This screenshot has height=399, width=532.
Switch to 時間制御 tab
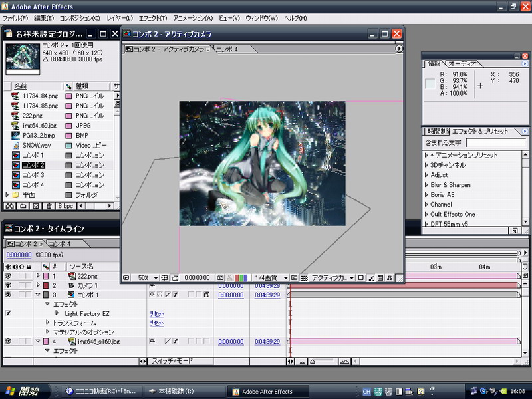(437, 131)
